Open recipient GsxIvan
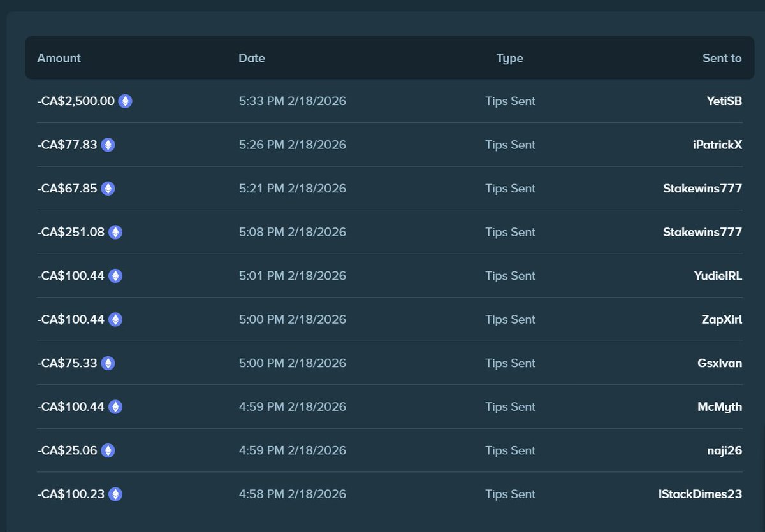 720,363
